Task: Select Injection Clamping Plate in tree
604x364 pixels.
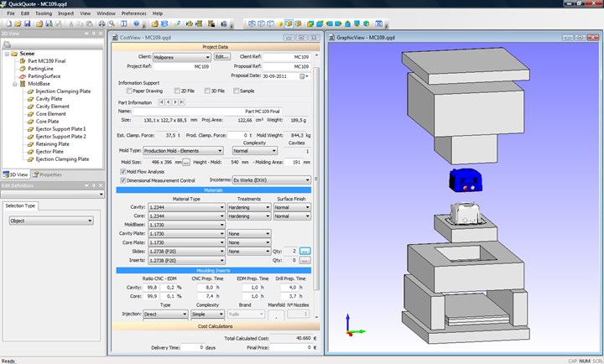Action: pyautogui.click(x=63, y=91)
